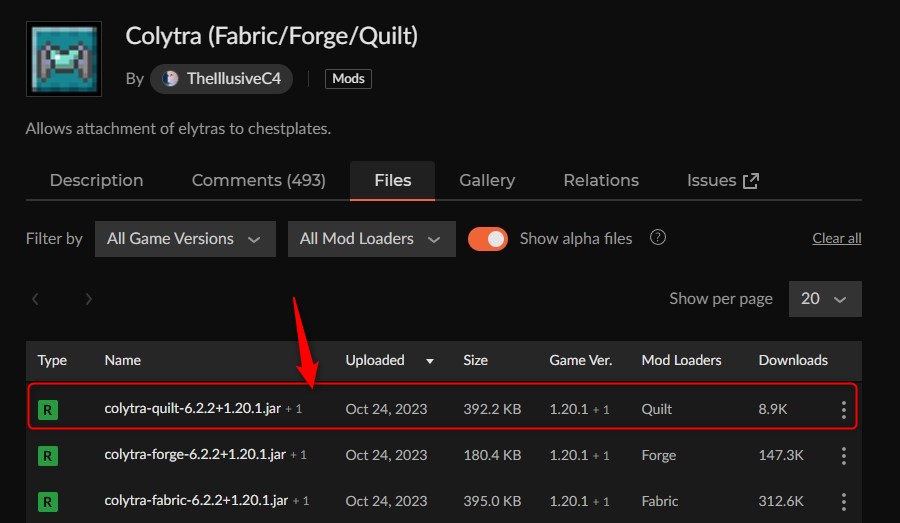
Task: Open the Comments (493) tab
Action: coord(258,181)
